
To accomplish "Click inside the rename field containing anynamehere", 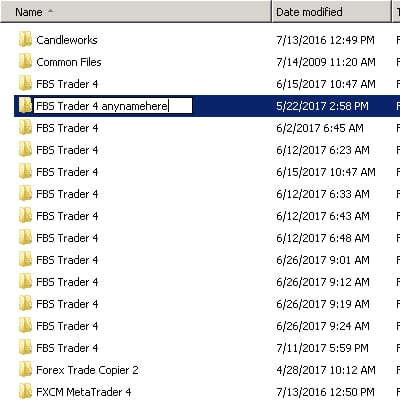I will click(113, 106).
